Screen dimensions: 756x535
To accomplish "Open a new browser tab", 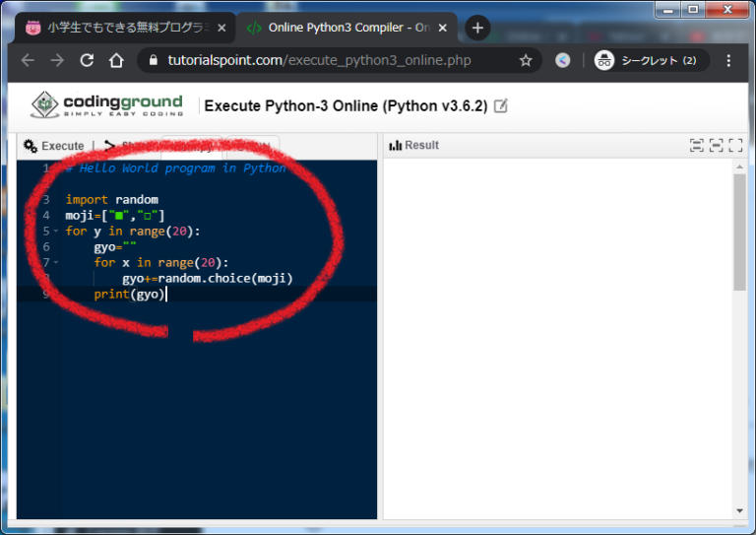I will coord(477,28).
